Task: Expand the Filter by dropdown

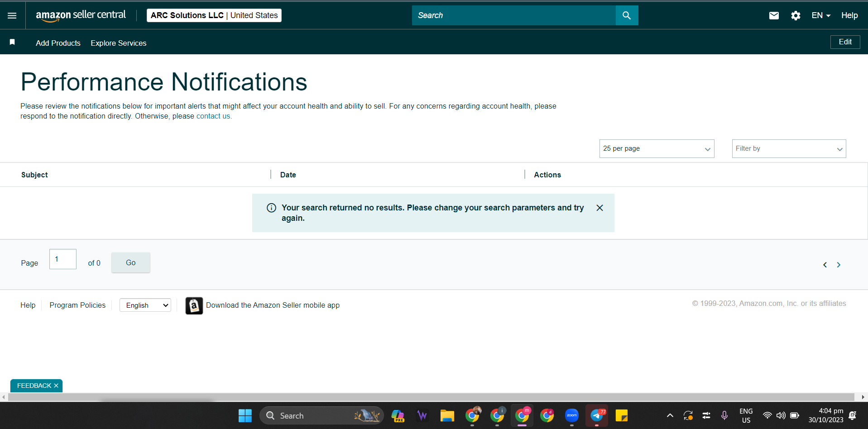Action: coord(789,148)
